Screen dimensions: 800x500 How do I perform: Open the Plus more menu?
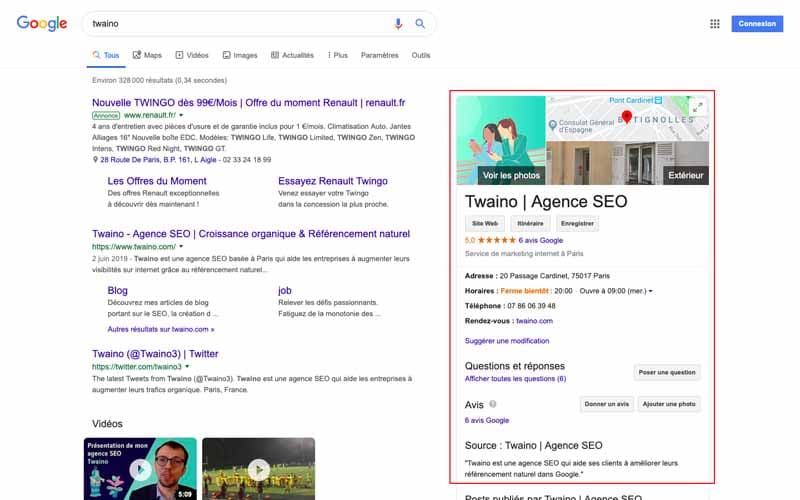[x=337, y=55]
